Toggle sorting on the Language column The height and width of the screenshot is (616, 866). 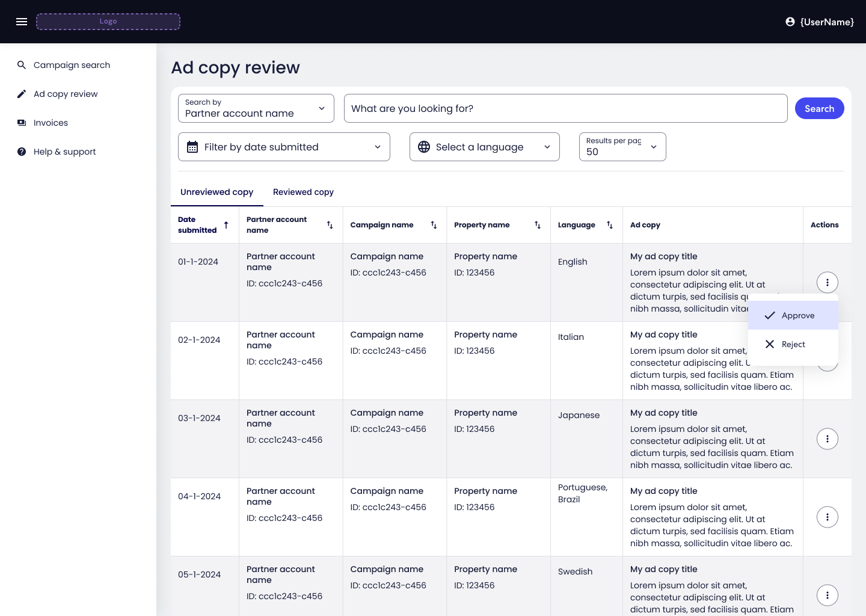pyautogui.click(x=610, y=224)
